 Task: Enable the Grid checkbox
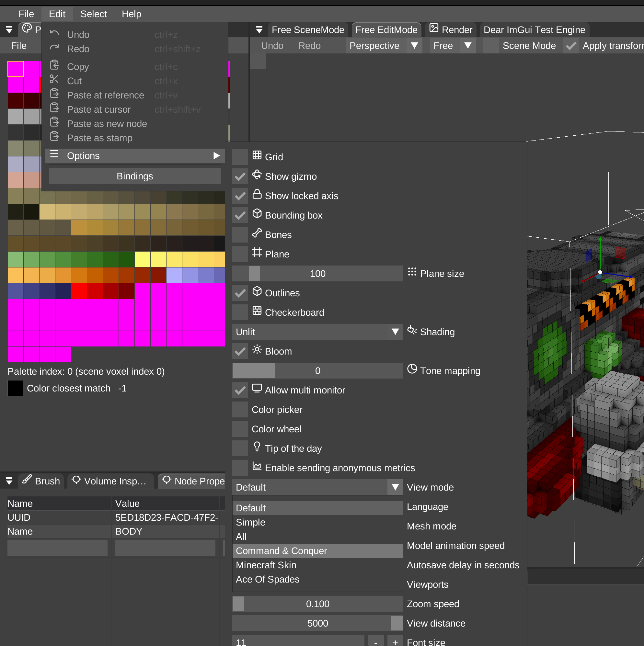[240, 156]
